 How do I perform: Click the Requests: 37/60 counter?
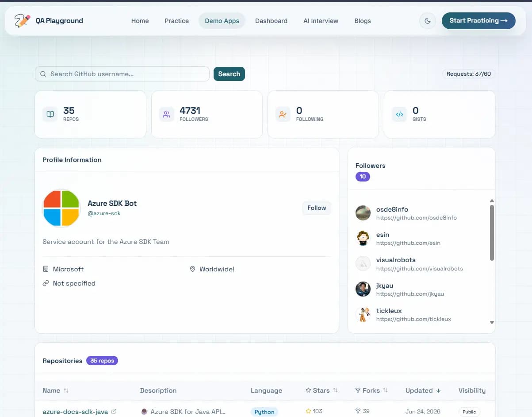(469, 74)
